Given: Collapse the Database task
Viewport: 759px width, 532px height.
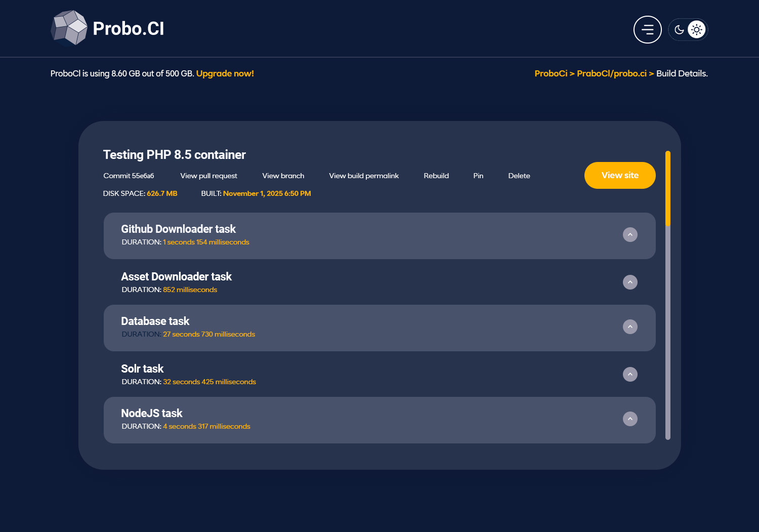Looking at the screenshot, I should (630, 327).
